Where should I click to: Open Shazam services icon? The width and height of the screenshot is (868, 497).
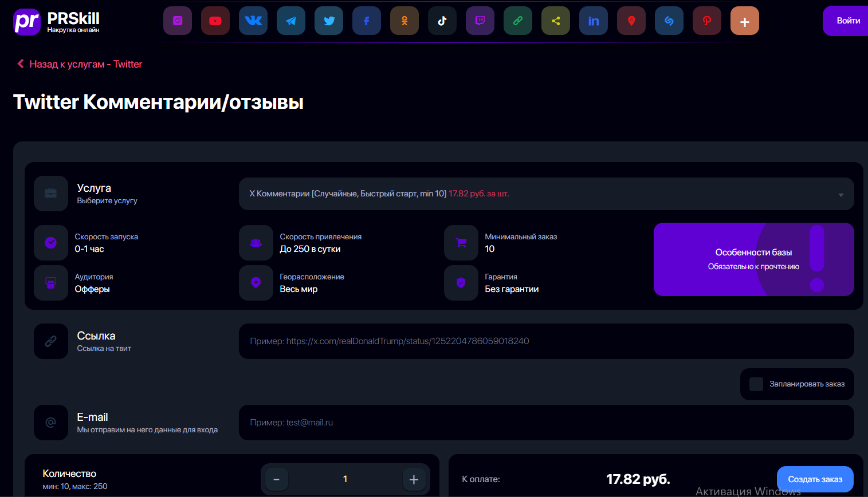669,21
